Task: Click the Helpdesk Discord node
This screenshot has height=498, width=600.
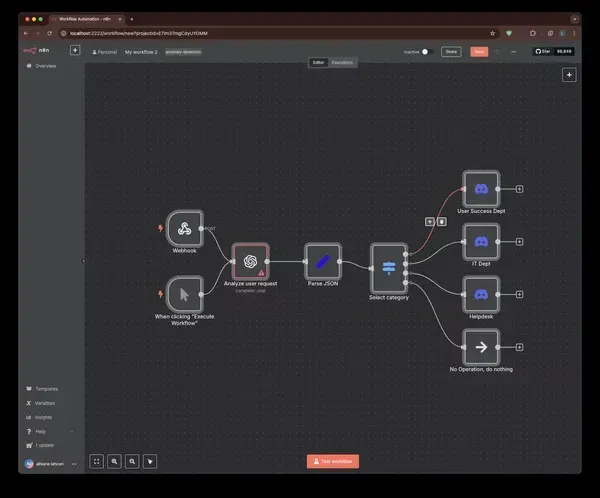Action: tap(480, 294)
